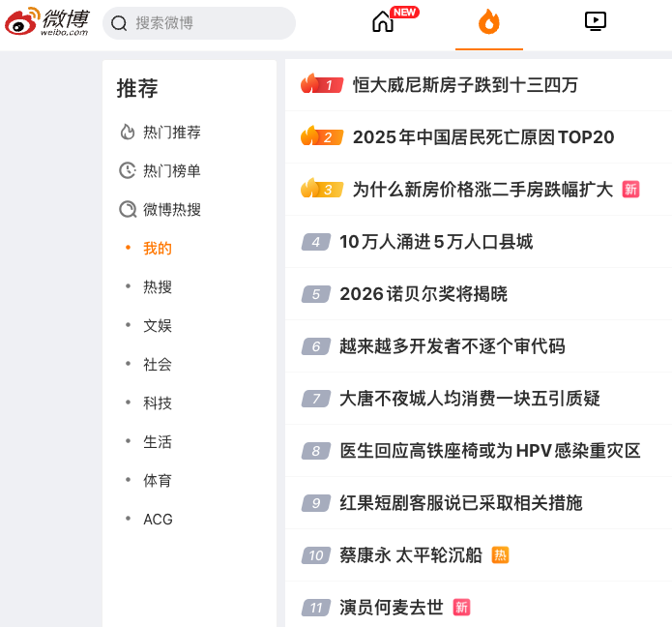Click the rank 10 number badge
Image resolution: width=672 pixels, height=627 pixels.
[316, 555]
